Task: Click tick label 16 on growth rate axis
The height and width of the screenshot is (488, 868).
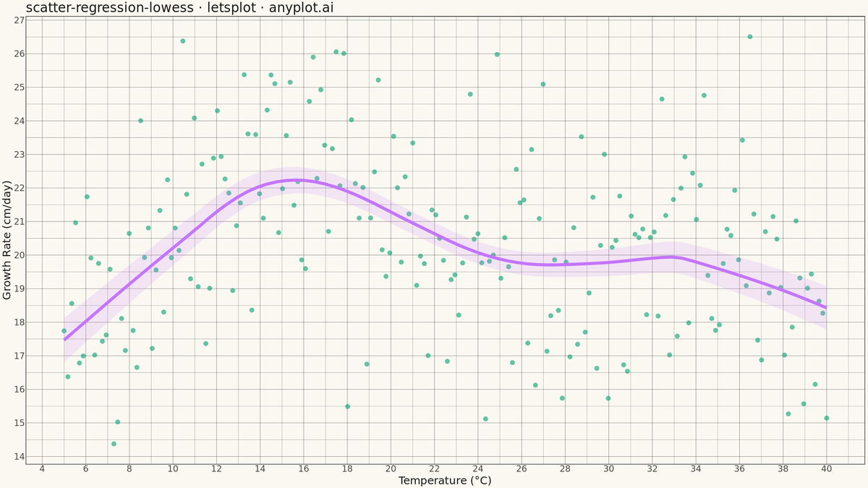Action: (x=20, y=390)
